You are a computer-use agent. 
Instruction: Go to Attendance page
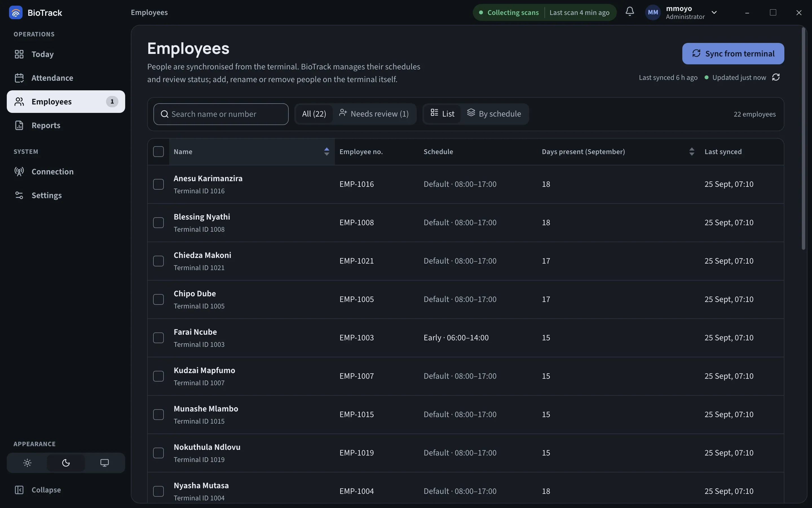[66, 78]
